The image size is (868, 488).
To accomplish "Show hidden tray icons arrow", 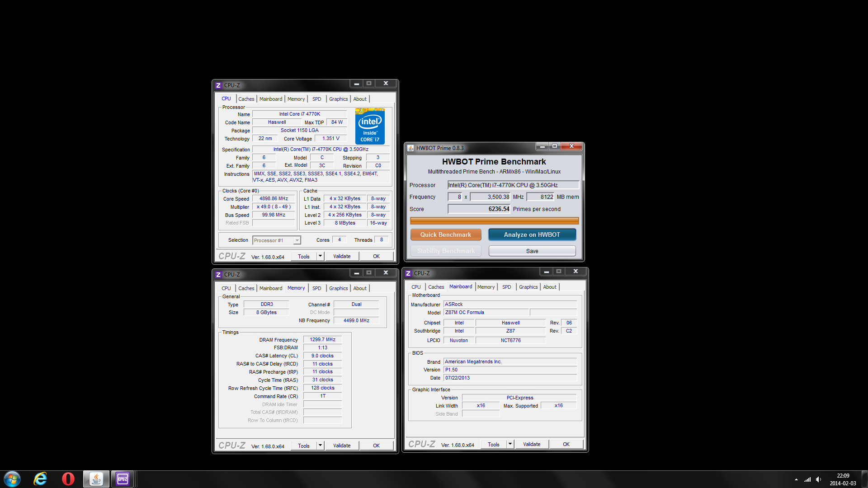I will tap(796, 479).
